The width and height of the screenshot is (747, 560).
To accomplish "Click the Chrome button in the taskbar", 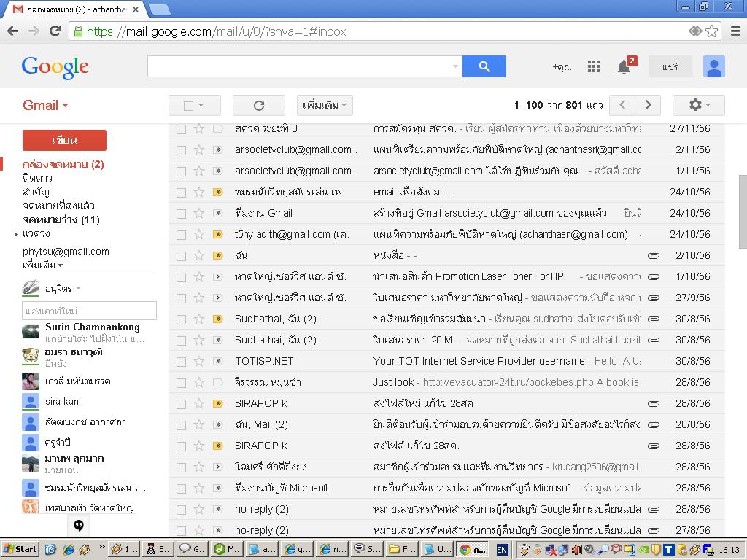I will pos(473,549).
